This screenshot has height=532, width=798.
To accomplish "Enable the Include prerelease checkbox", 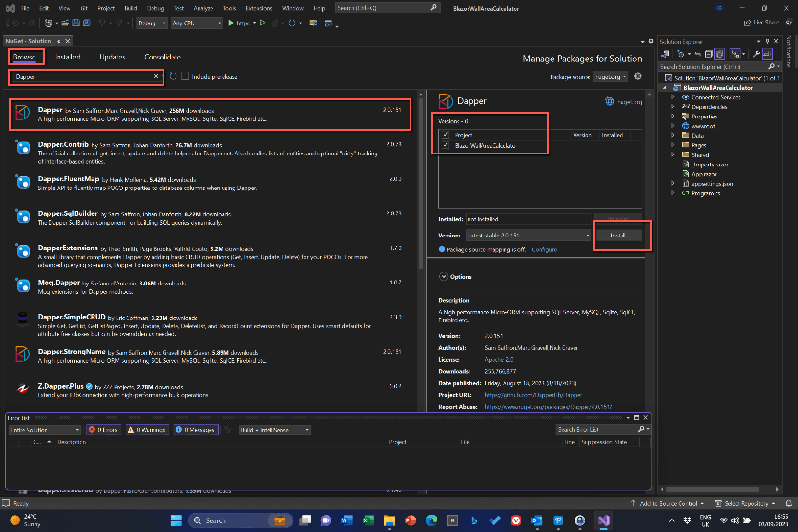I will (185, 76).
